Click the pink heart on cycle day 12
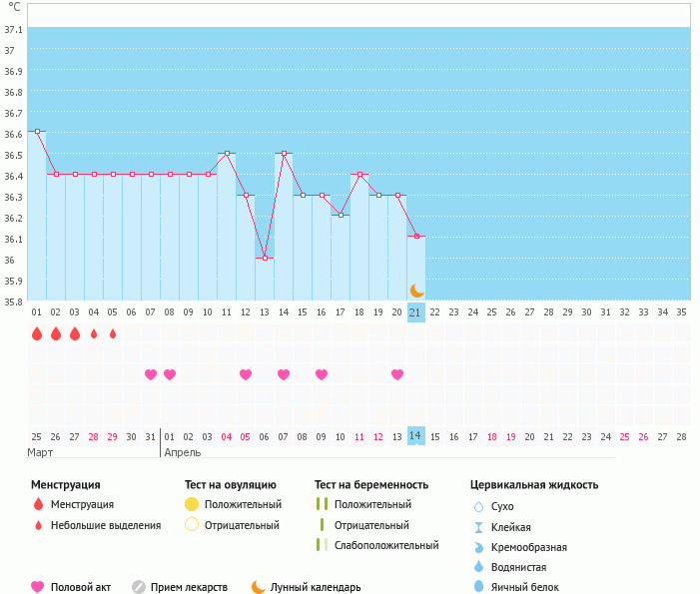This screenshot has width=700, height=594. coord(246,374)
